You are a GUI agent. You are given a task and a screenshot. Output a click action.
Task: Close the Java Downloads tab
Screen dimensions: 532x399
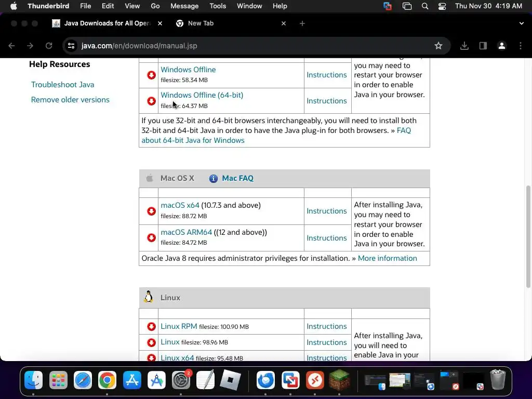pos(160,23)
